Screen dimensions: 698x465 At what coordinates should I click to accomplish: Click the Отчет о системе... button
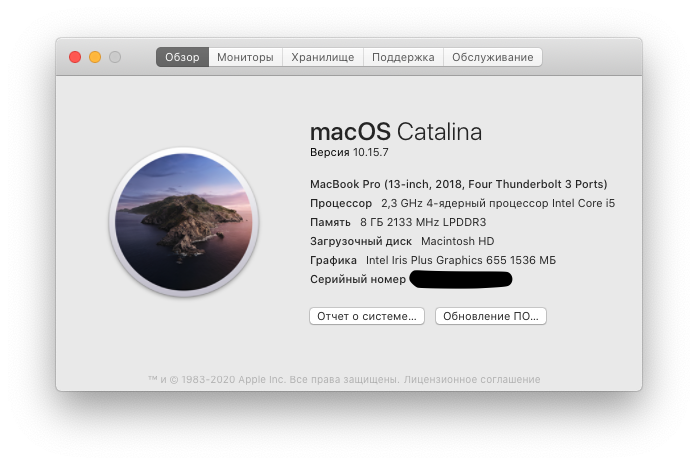click(x=367, y=316)
